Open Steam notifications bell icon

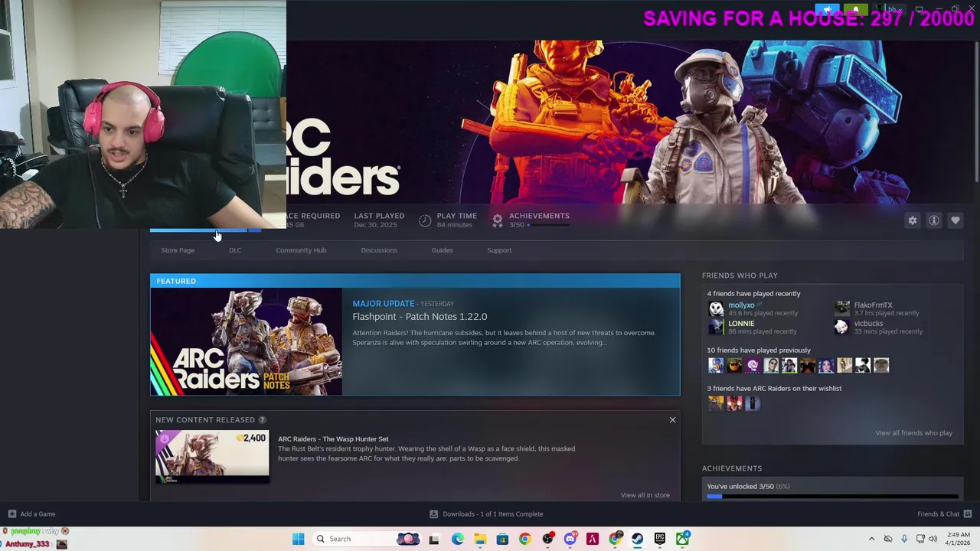[x=854, y=10]
